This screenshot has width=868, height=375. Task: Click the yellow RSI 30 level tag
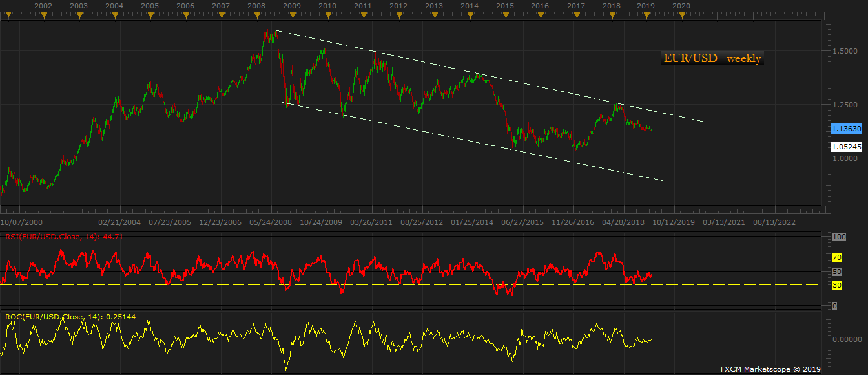837,285
